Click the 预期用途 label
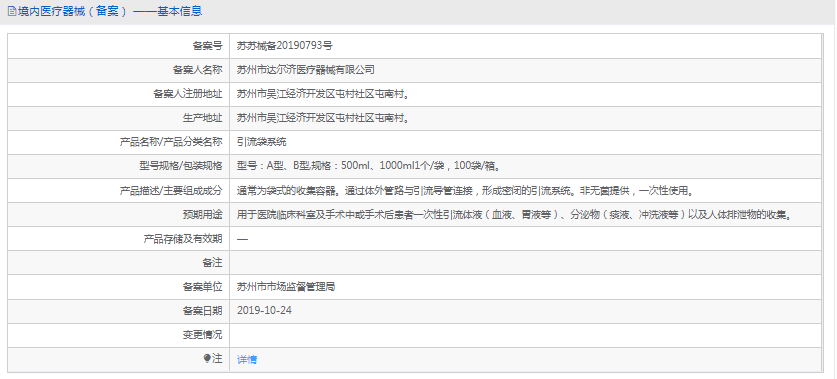The height and width of the screenshot is (379, 837). 202,215
